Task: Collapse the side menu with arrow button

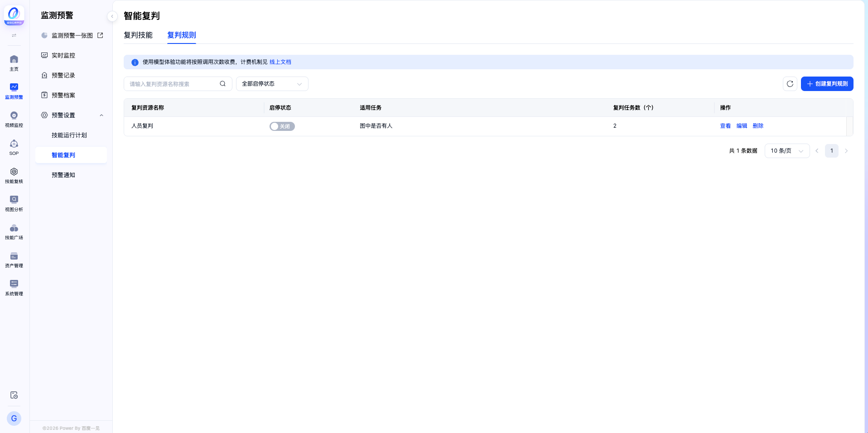Action: coord(112,16)
